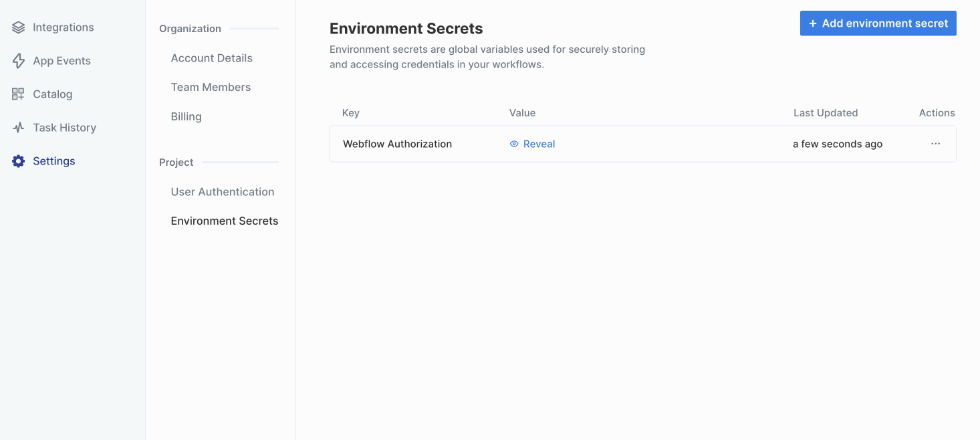Click Add environment secret button

point(878,23)
